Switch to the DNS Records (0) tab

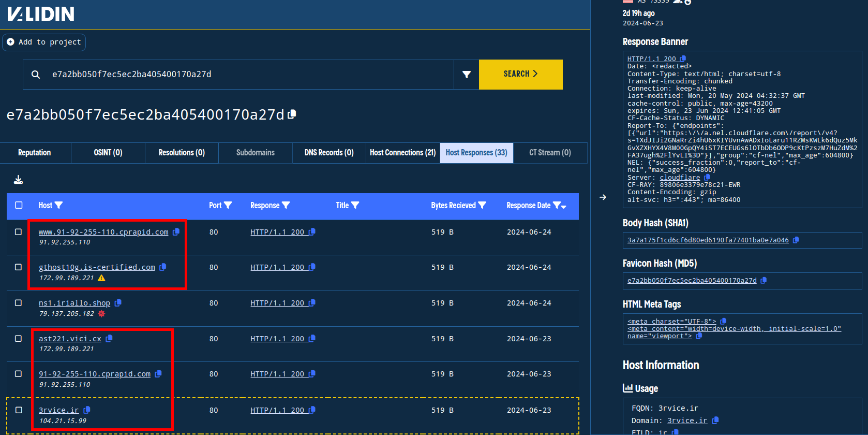point(329,153)
